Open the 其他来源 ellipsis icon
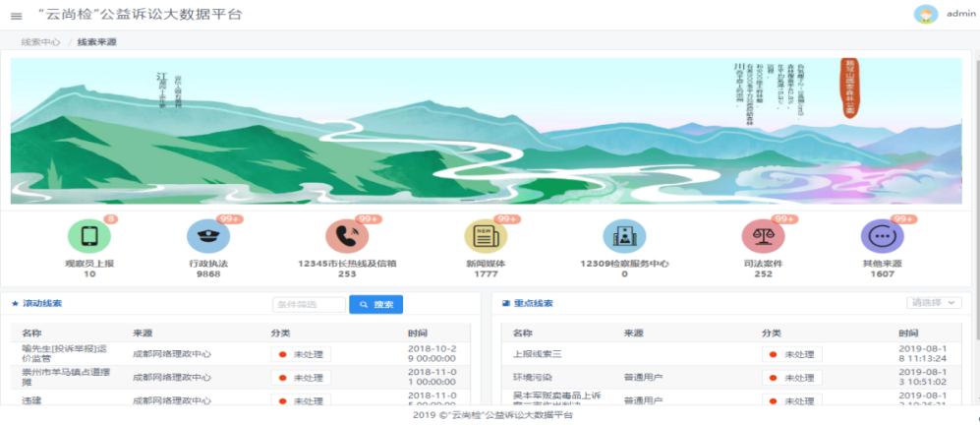This screenshot has height=425, width=980. coord(882,237)
